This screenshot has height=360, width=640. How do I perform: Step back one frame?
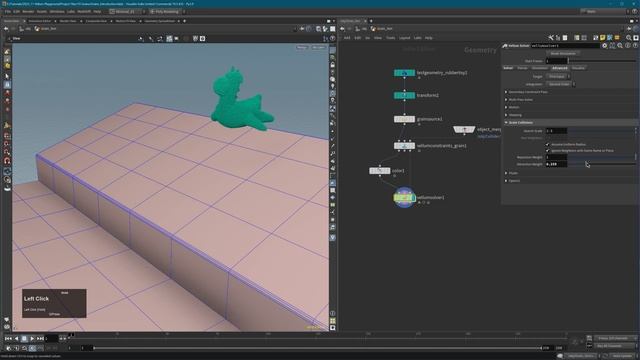pyautogui.click(x=16, y=338)
